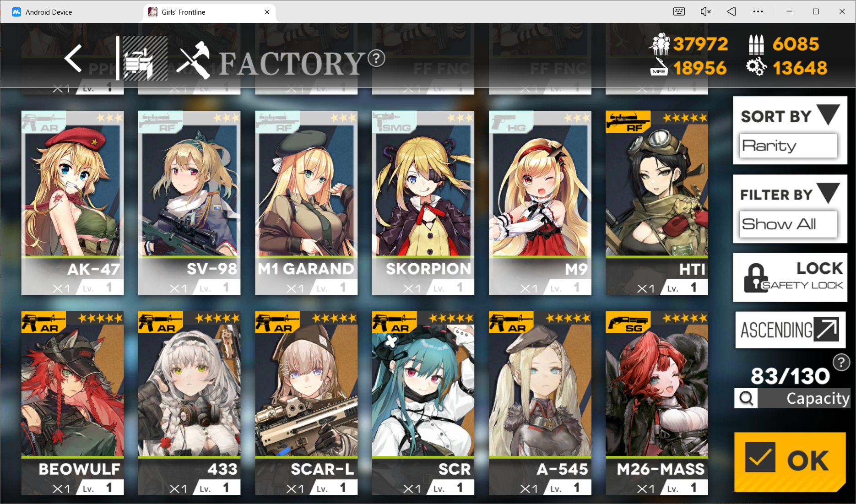Expand the Filter By dropdown arrow
This screenshot has height=504, width=856.
(829, 193)
